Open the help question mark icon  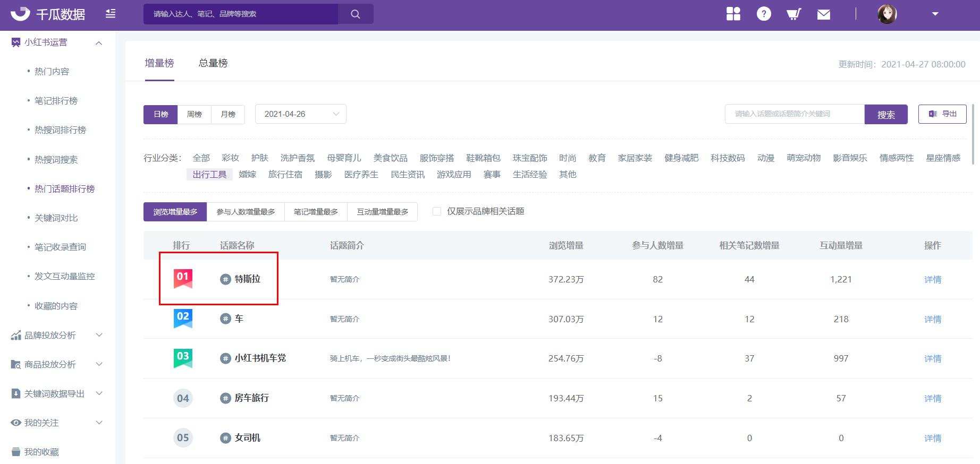coord(764,14)
